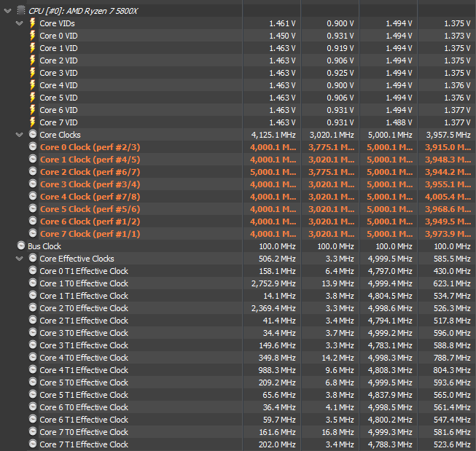Click the 988.3 MHz value for Core 4 T1
Viewport: 476px width, 451px height.
click(x=277, y=370)
